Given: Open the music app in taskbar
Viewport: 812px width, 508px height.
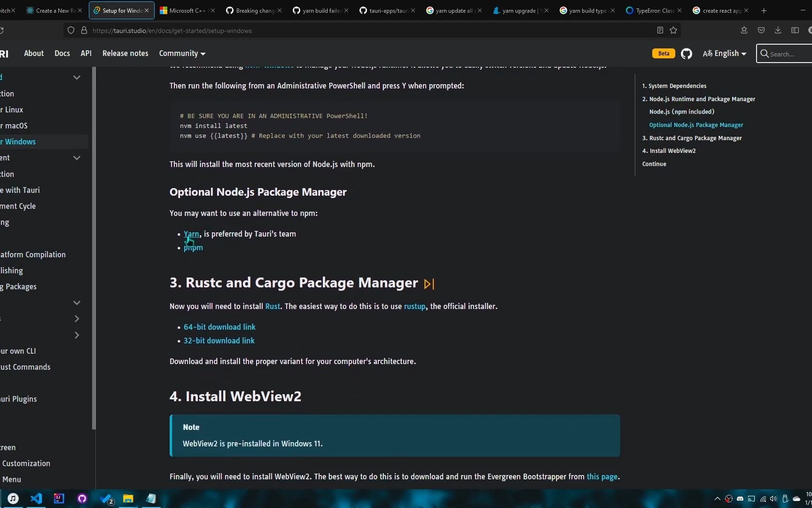Looking at the screenshot, I should coord(13,499).
